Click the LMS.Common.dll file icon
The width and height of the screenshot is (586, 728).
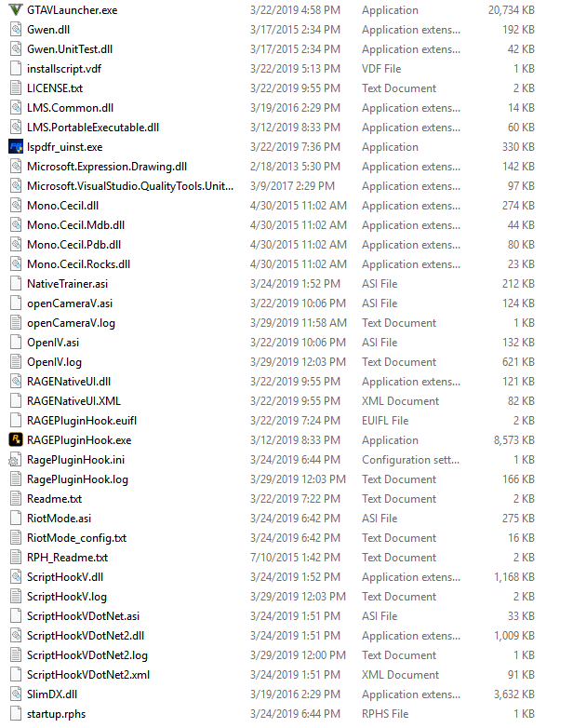coord(16,108)
